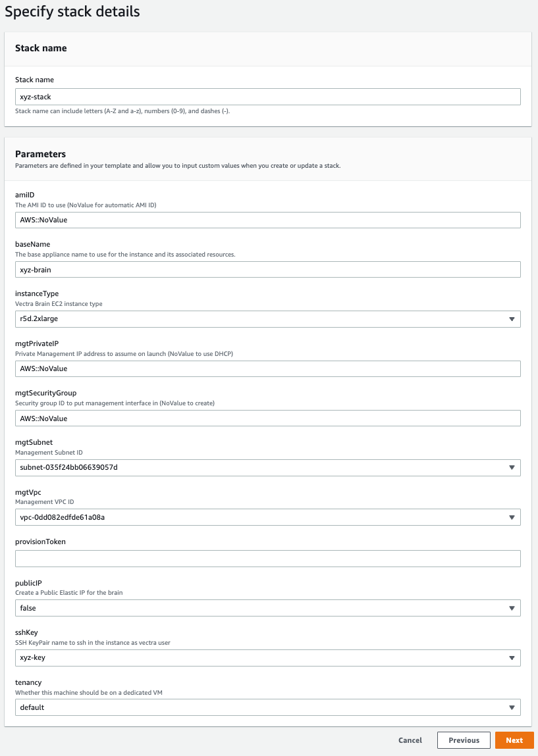The width and height of the screenshot is (538, 756).
Task: Click the stack name allowed-characters hint text
Action: coord(122,111)
